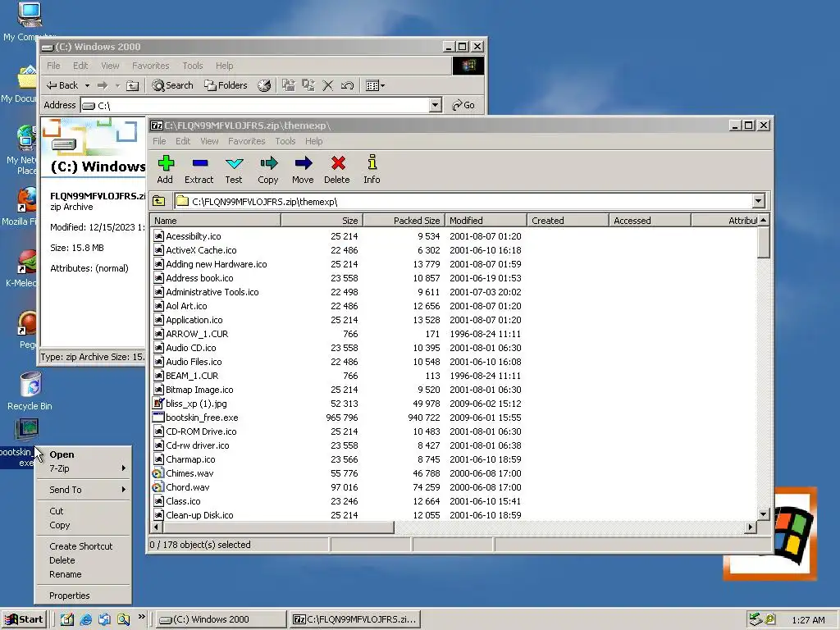Click Go next to Explorer address bar
Screen dimensions: 840x630
click(463, 105)
